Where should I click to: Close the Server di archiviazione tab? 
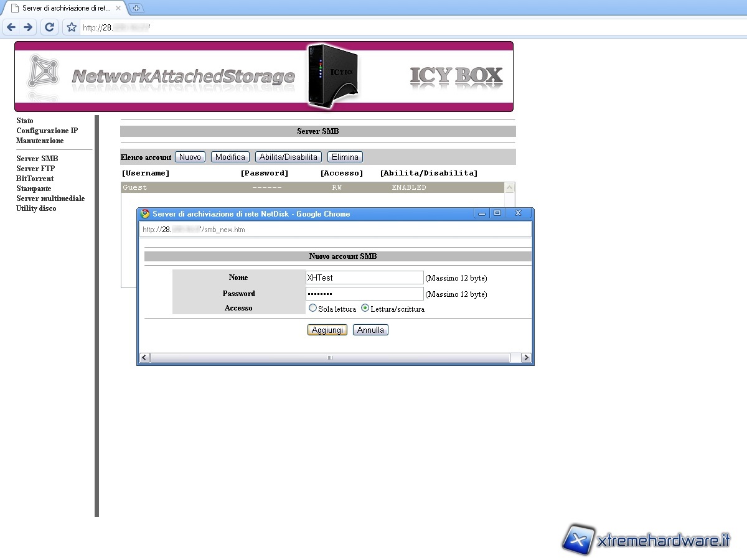click(x=121, y=8)
